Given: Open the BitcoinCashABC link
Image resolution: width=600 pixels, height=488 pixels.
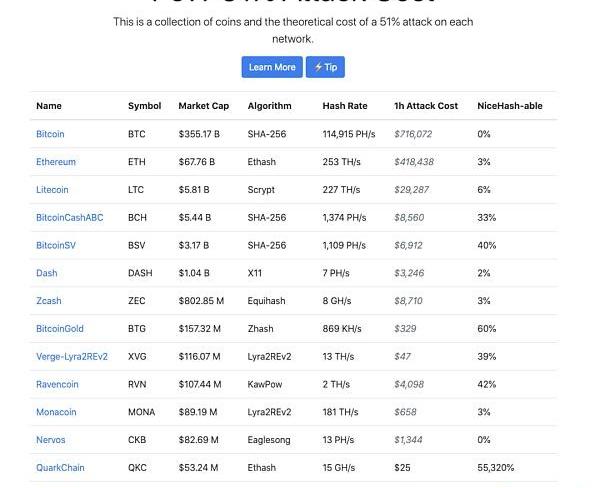Looking at the screenshot, I should pyautogui.click(x=69, y=217).
